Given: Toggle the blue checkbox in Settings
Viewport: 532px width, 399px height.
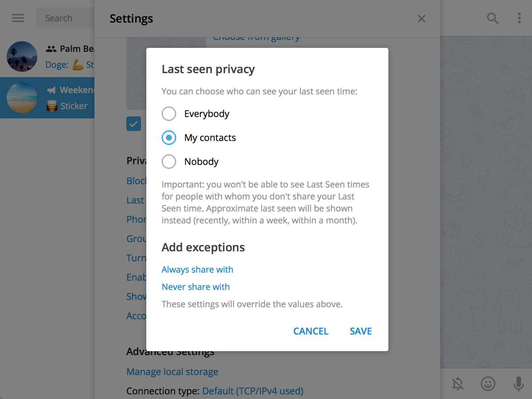Looking at the screenshot, I should [x=133, y=124].
